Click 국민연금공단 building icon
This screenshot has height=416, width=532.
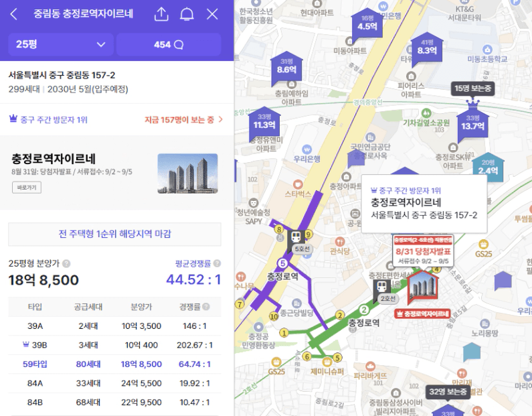[371, 137]
